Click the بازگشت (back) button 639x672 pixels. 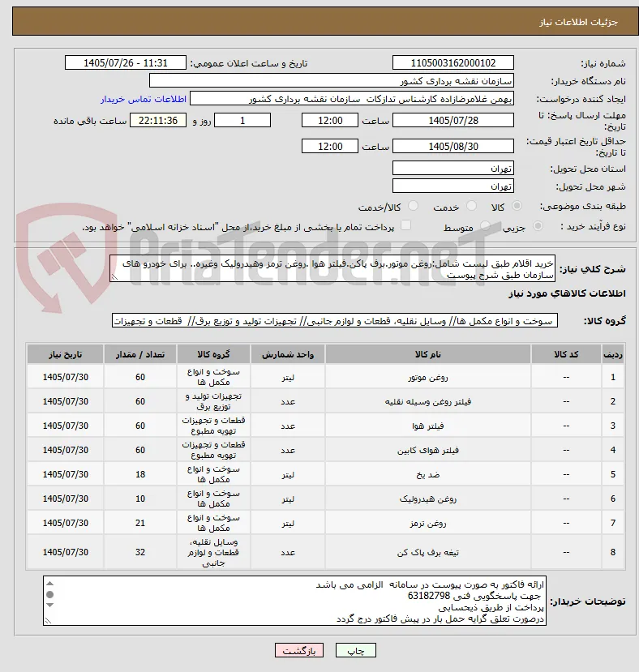(299, 651)
